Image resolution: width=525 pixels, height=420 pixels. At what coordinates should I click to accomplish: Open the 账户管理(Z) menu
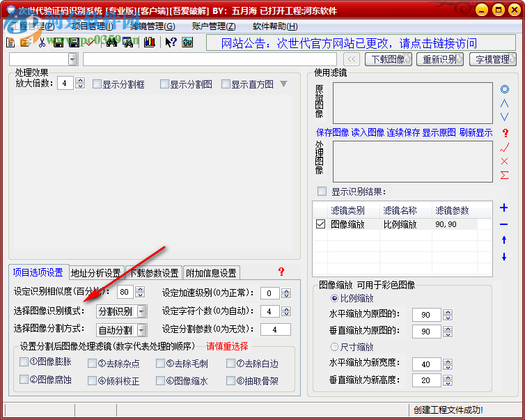click(x=214, y=26)
